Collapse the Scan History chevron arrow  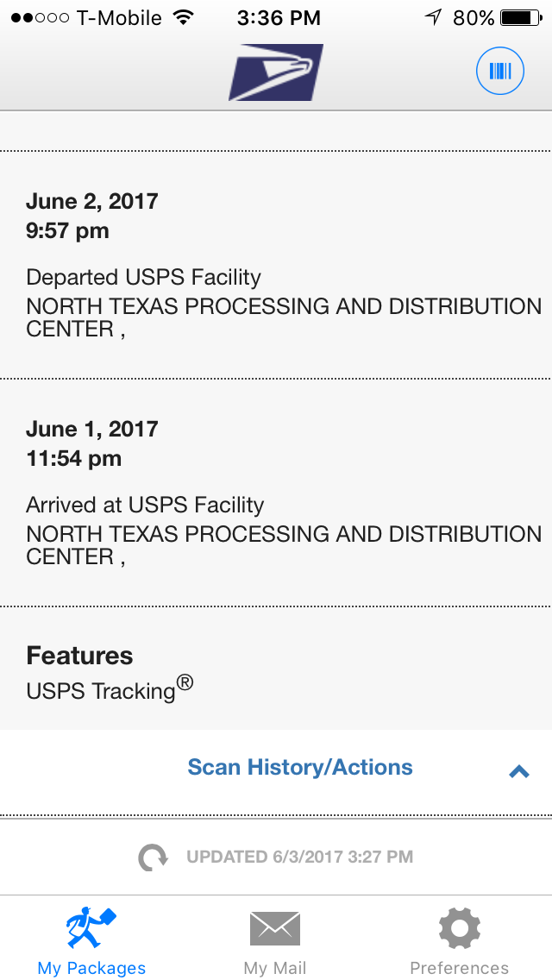click(518, 772)
